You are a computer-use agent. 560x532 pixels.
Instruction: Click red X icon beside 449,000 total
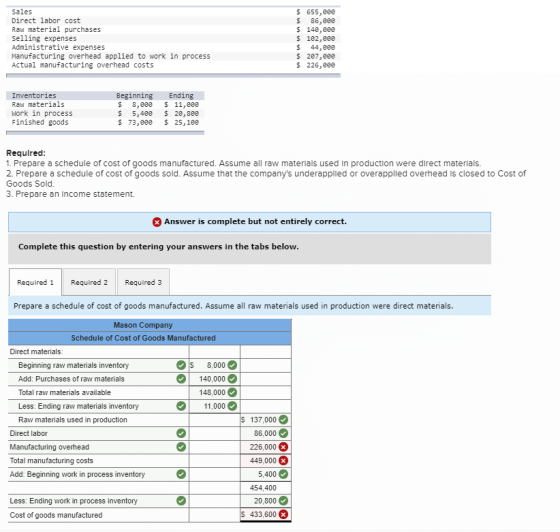[284, 460]
